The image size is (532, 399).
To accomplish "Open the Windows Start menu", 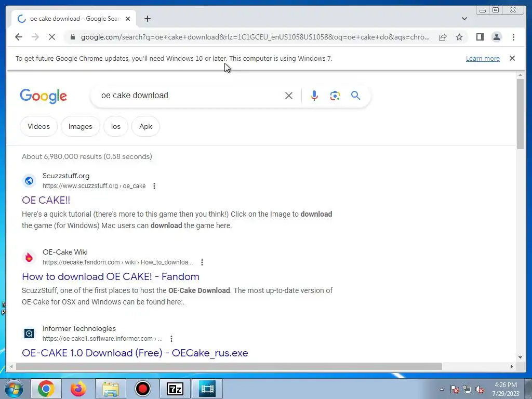I will pos(14,389).
